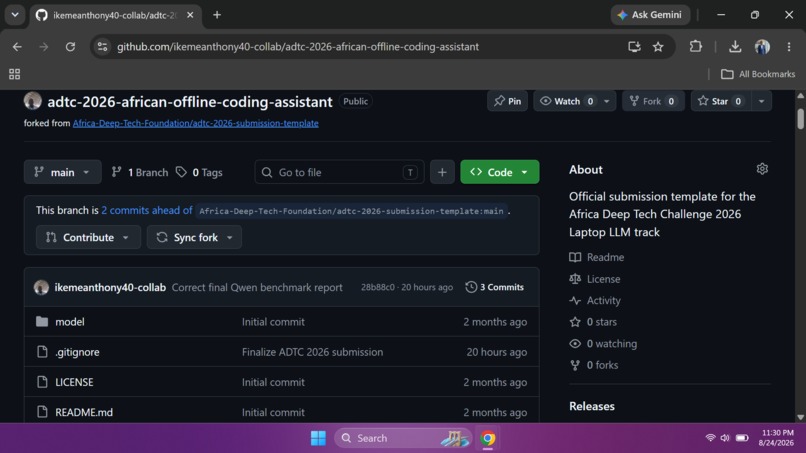The width and height of the screenshot is (806, 453).
Task: Open License link in About sidebar
Action: click(595, 279)
